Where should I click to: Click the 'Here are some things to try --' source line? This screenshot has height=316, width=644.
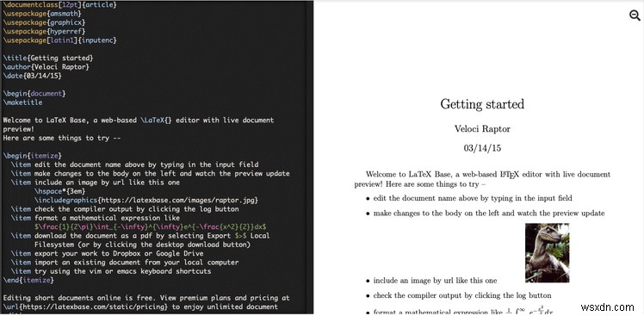click(x=62, y=138)
